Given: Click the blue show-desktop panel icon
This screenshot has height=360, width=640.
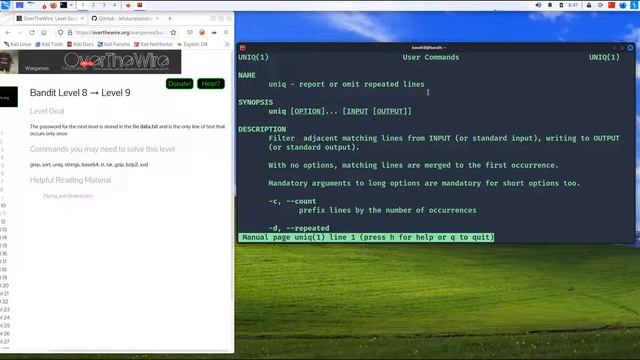Looking at the screenshot, I should pos(19,5).
